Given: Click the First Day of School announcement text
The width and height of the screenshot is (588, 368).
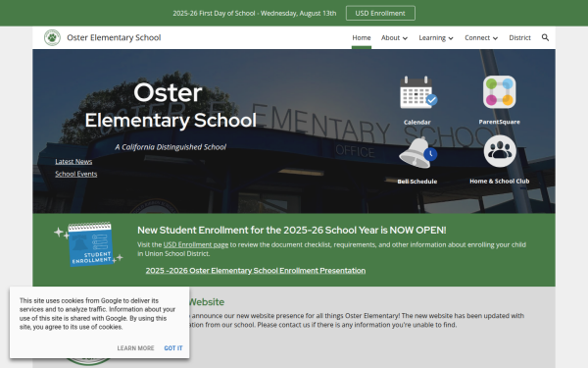Looking at the screenshot, I should (x=254, y=13).
